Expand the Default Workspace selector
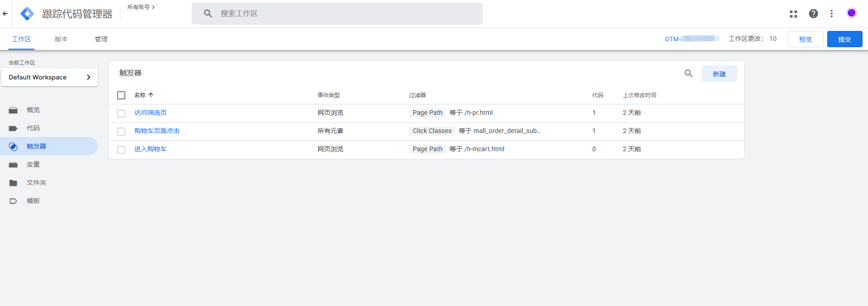Viewport: 868px width, 306px height. [x=50, y=77]
